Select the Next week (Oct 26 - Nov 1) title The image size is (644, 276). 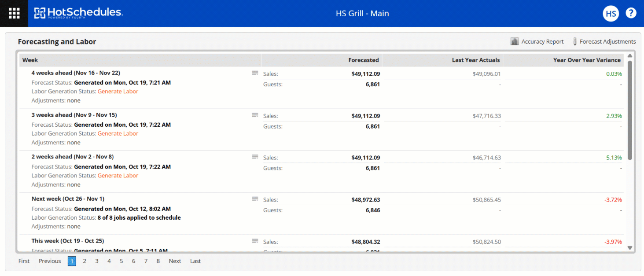(x=68, y=199)
